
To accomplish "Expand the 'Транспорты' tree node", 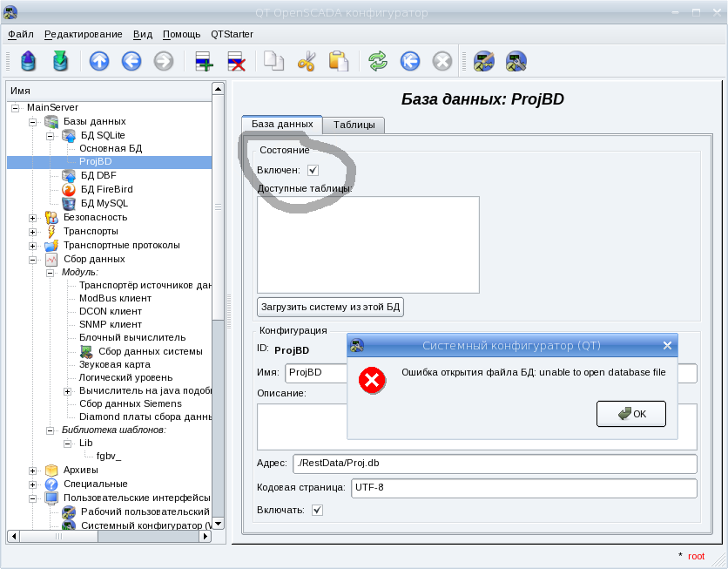I will click(x=33, y=231).
